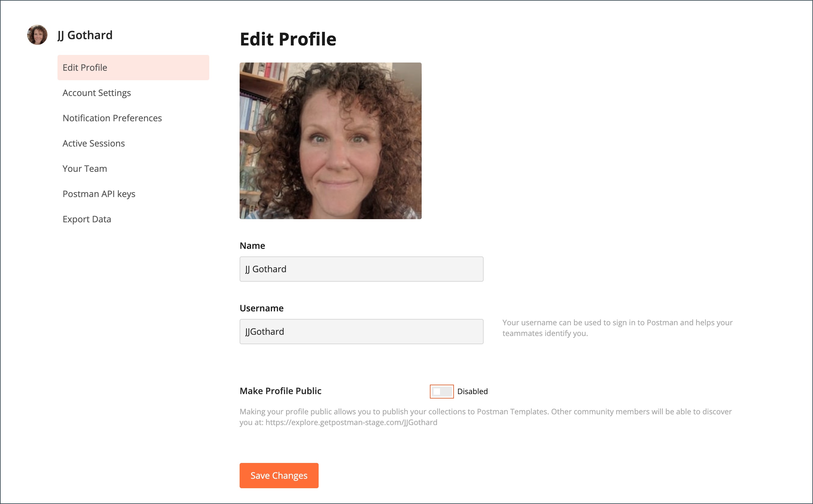813x504 pixels.
Task: Click the Save Changes button
Action: tap(279, 475)
